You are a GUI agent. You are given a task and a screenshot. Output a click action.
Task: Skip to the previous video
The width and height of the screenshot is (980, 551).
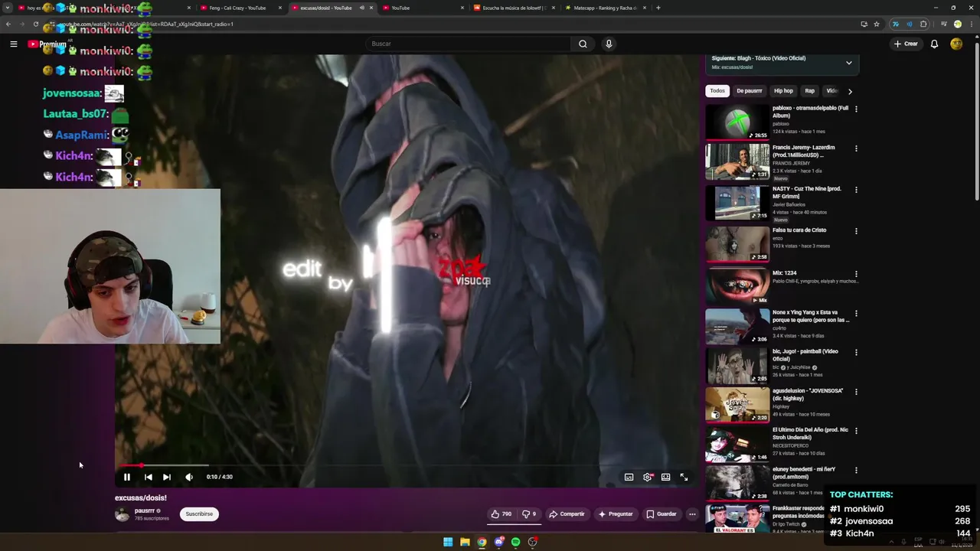[x=149, y=477]
